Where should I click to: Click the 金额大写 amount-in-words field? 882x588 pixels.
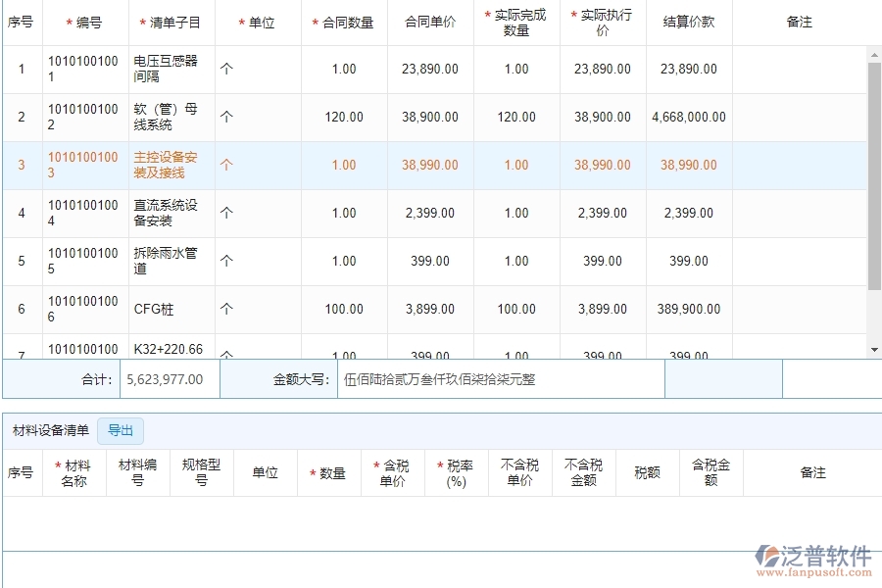coord(500,379)
